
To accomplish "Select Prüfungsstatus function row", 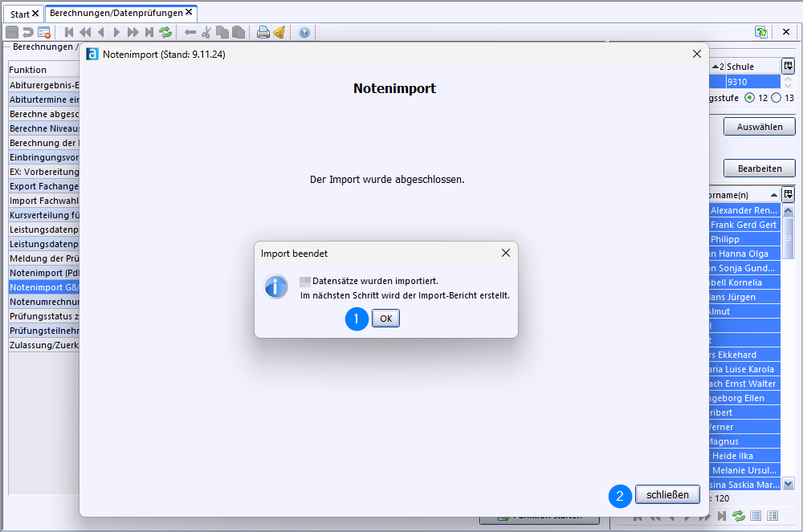I will pyautogui.click(x=44, y=316).
